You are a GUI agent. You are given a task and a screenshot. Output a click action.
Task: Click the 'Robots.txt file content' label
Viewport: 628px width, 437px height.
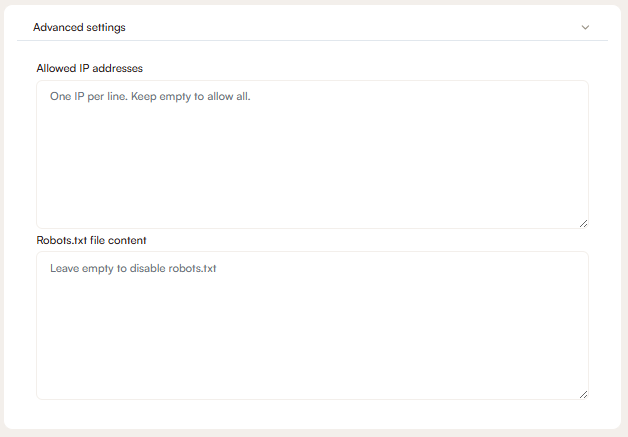(91, 240)
